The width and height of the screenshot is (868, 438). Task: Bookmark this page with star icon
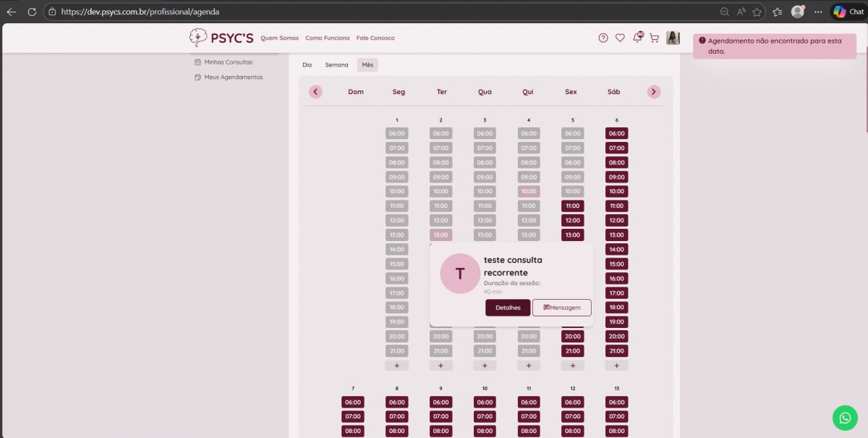click(757, 12)
